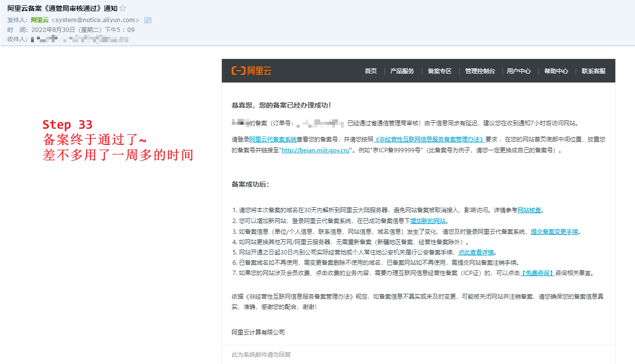Click the 增加新的网站 link
The width and height of the screenshot is (635, 364).
click(428, 221)
